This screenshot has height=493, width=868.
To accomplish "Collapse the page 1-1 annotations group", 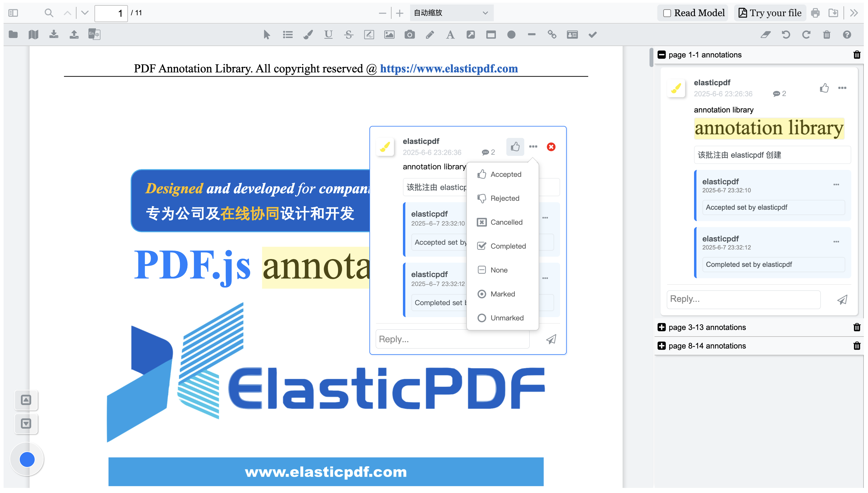I will (662, 54).
